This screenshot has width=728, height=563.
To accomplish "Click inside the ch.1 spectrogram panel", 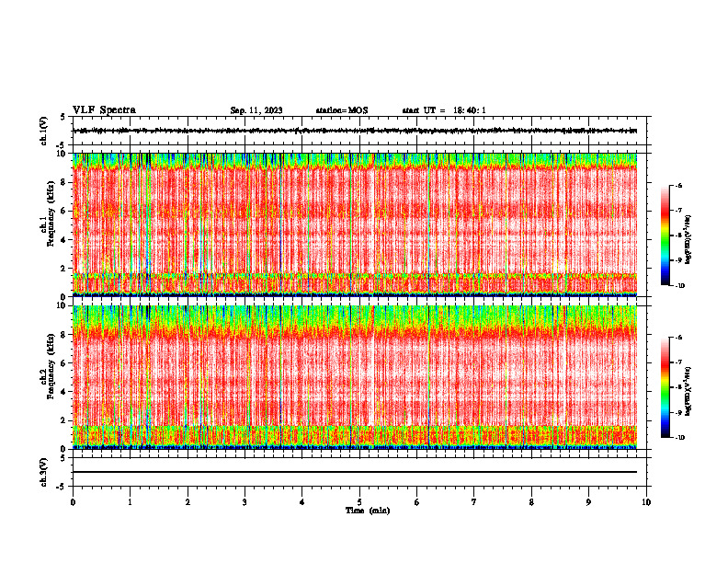I will pos(355,224).
